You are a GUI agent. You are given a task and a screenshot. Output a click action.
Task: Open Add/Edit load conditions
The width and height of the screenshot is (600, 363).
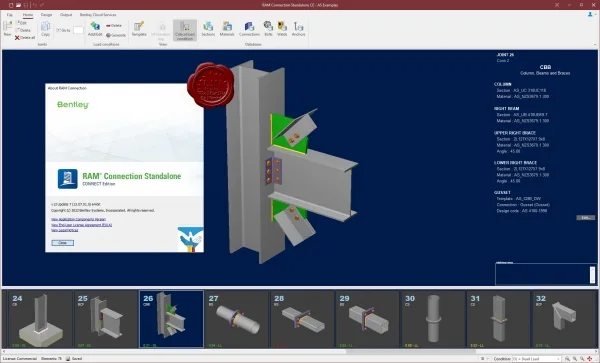pyautogui.click(x=95, y=29)
